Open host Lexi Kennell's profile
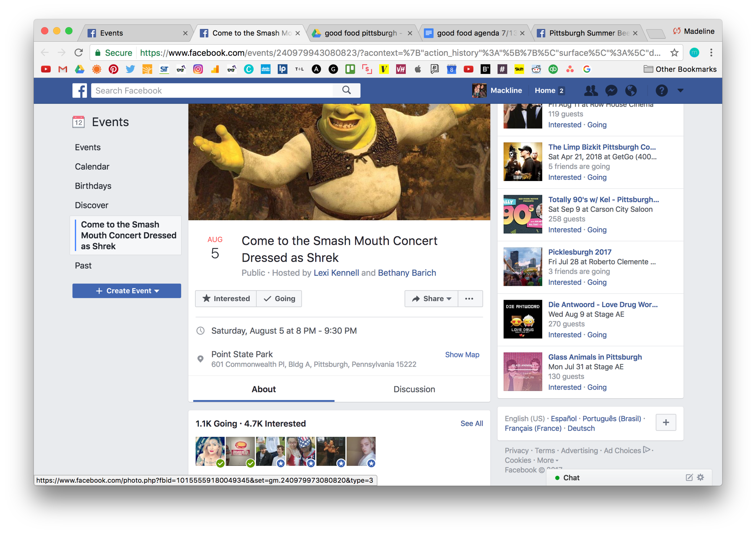756x534 pixels. click(x=336, y=273)
